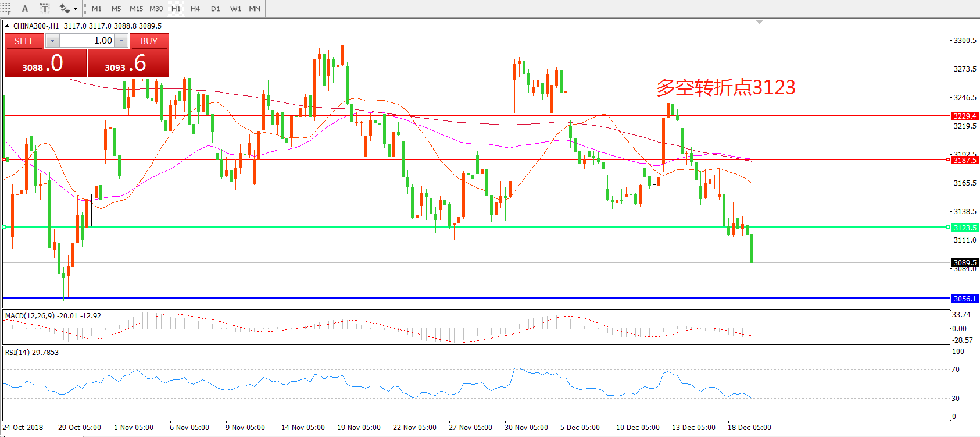Select the Text (A) drawing tool
Viewport: 980px width, 437px height.
pyautogui.click(x=25, y=9)
